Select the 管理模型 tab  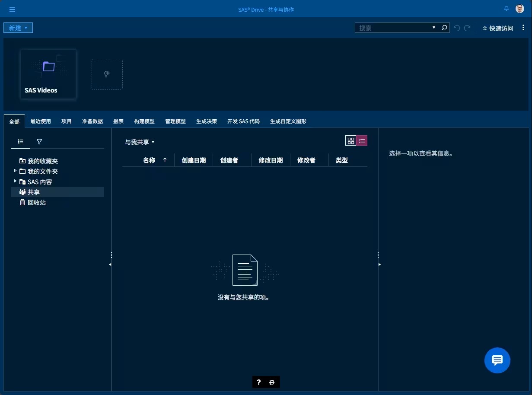(175, 121)
